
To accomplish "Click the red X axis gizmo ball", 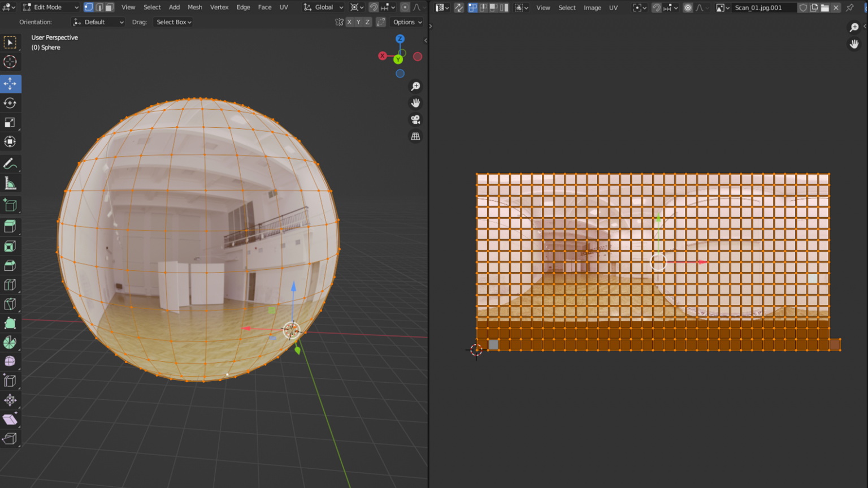I will point(383,56).
